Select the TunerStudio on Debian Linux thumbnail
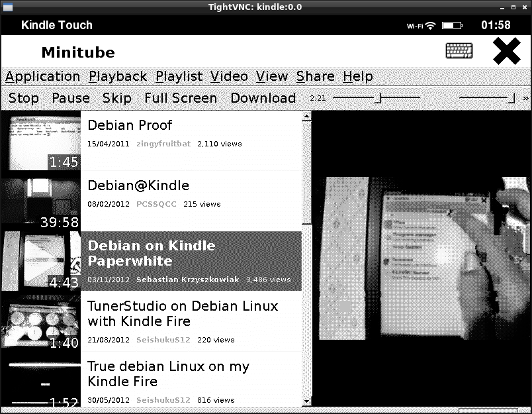 point(41,321)
